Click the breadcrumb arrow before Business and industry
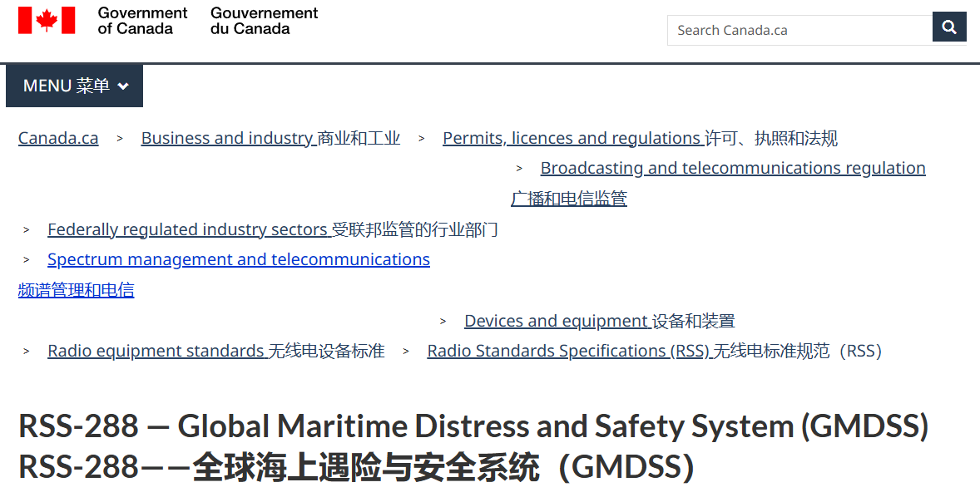This screenshot has width=980, height=497. [120, 139]
